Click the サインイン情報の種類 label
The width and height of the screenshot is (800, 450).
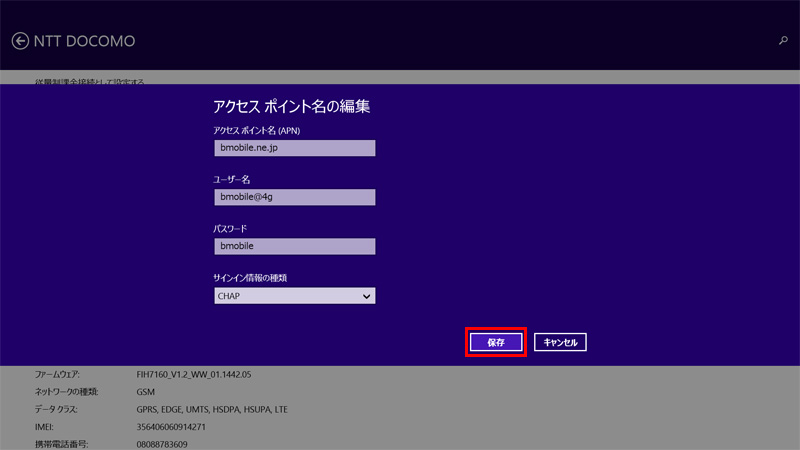[250, 278]
